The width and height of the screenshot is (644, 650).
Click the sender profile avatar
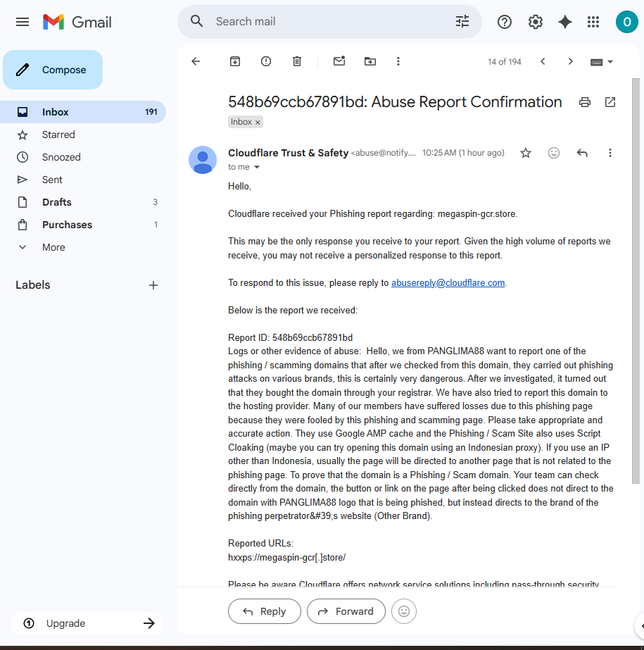[x=203, y=160]
